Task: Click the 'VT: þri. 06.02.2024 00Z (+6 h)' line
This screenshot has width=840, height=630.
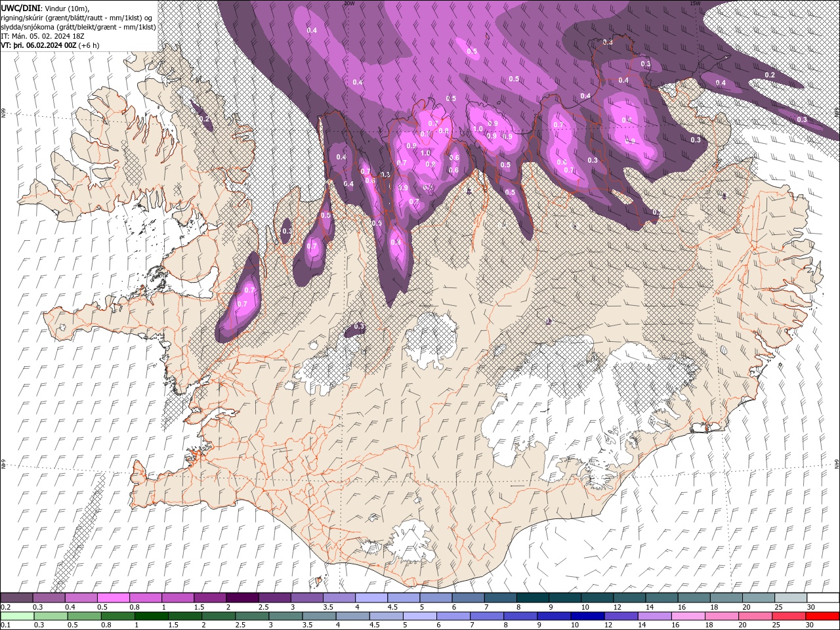Action: click(50, 45)
